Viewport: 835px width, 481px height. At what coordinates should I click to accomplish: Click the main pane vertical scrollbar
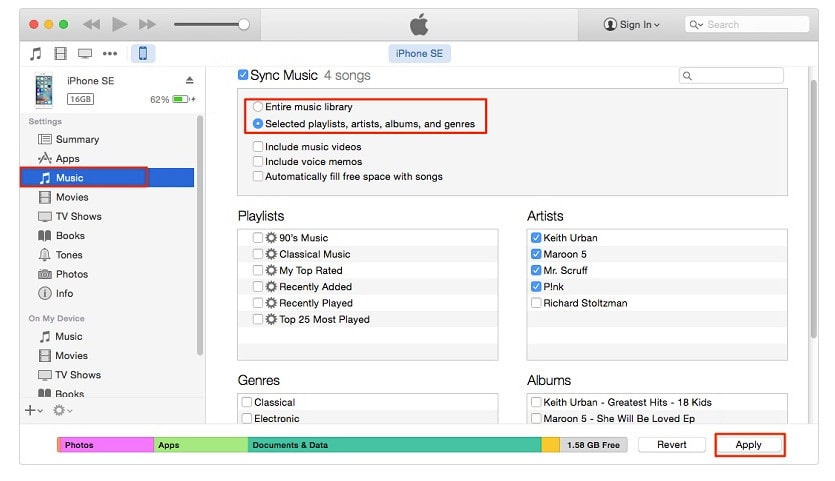click(813, 209)
